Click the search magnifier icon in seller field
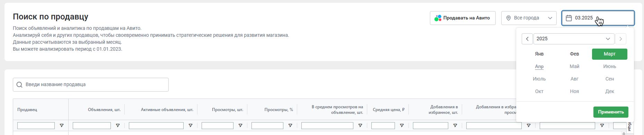The height and width of the screenshot is (135, 644). (x=19, y=85)
